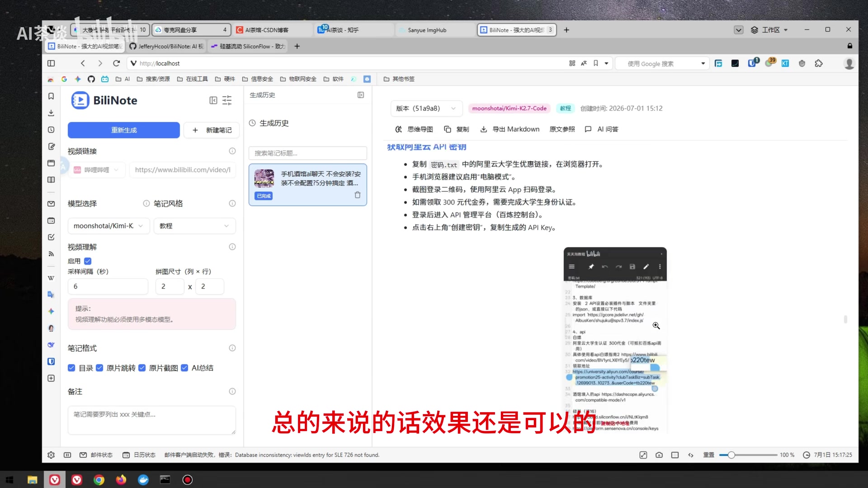Switch to the JefferyHcool/BiliNote GitHub tab
The width and height of the screenshot is (868, 488).
pyautogui.click(x=166, y=46)
